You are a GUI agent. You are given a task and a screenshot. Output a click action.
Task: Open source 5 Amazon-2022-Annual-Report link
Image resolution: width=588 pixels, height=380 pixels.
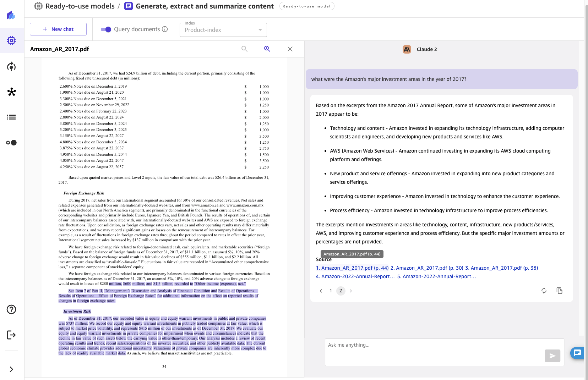437,276
